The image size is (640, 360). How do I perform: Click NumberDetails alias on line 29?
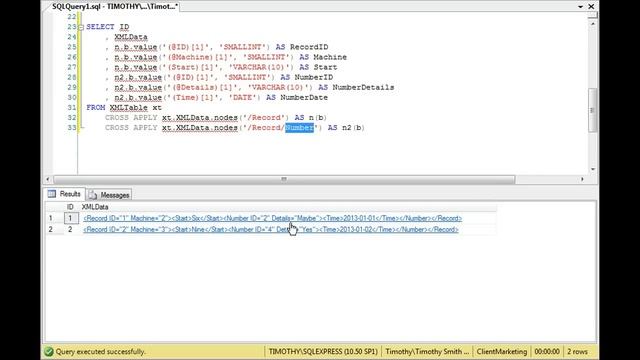tap(363, 87)
